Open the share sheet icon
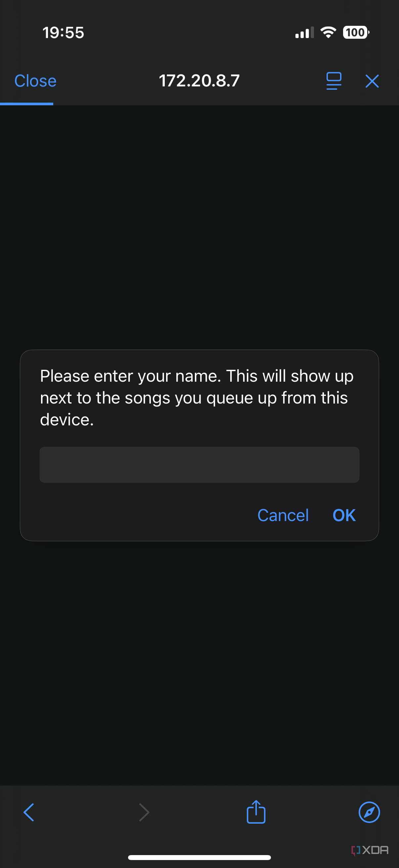The width and height of the screenshot is (399, 868). (x=256, y=812)
